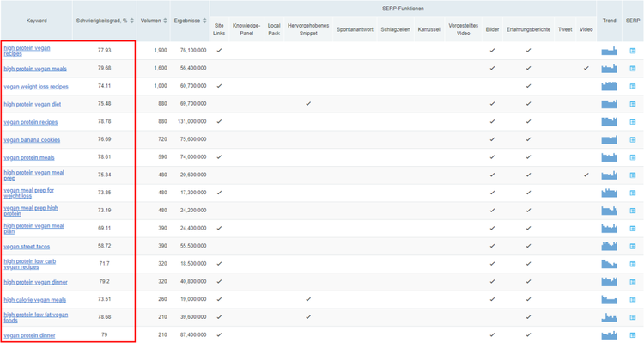
Task: Open keyword link vegan meal prep for weight loss
Action: [28, 193]
